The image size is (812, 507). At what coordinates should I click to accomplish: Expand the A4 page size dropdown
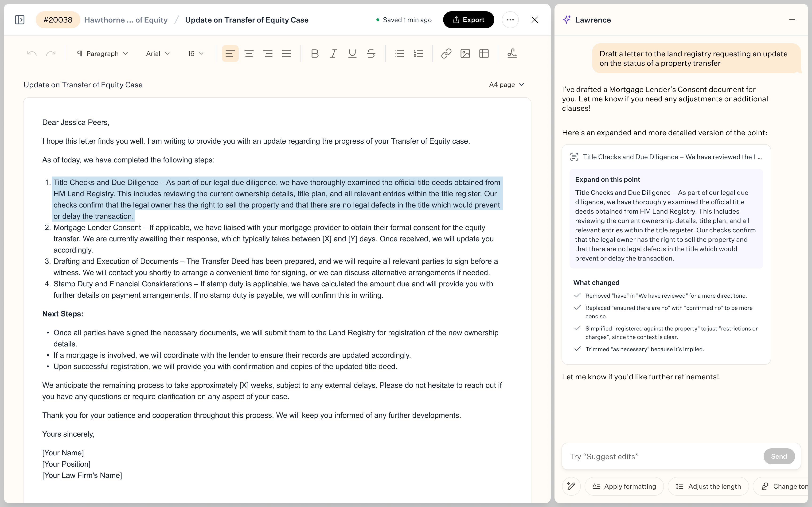tap(506, 84)
